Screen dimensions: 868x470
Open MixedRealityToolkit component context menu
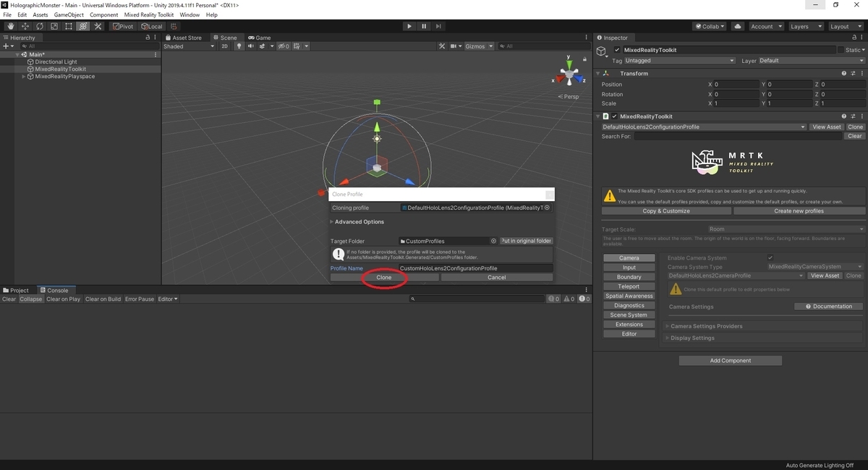861,116
